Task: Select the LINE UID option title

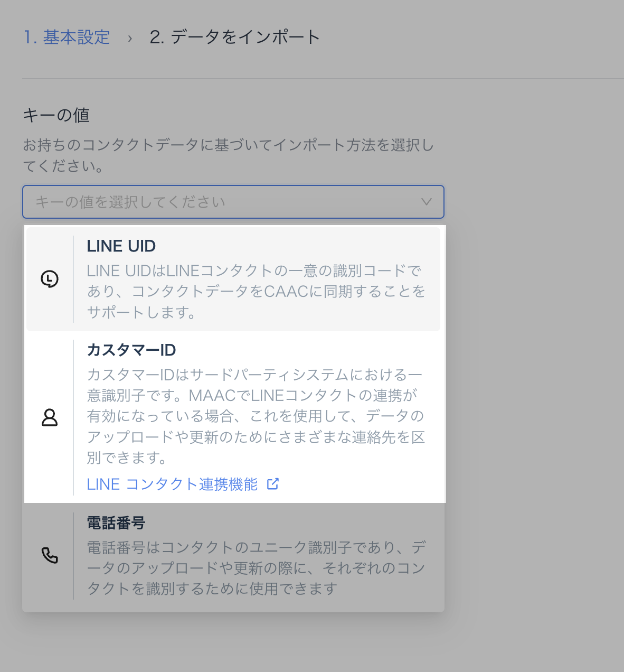Action: point(121,246)
